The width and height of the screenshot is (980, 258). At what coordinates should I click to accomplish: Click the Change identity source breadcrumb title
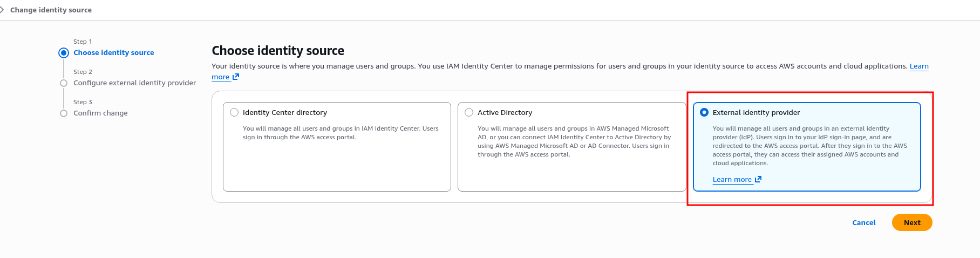coord(51,10)
